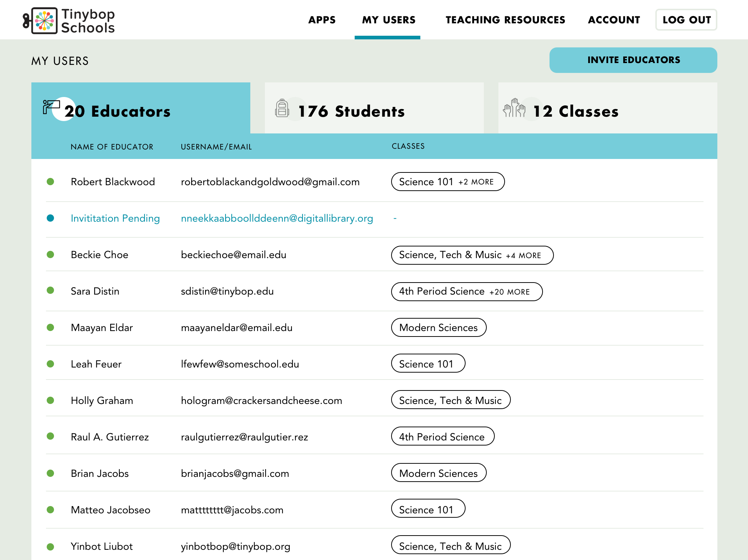Click the LOG OUT button
748x560 pixels.
pos(686,20)
